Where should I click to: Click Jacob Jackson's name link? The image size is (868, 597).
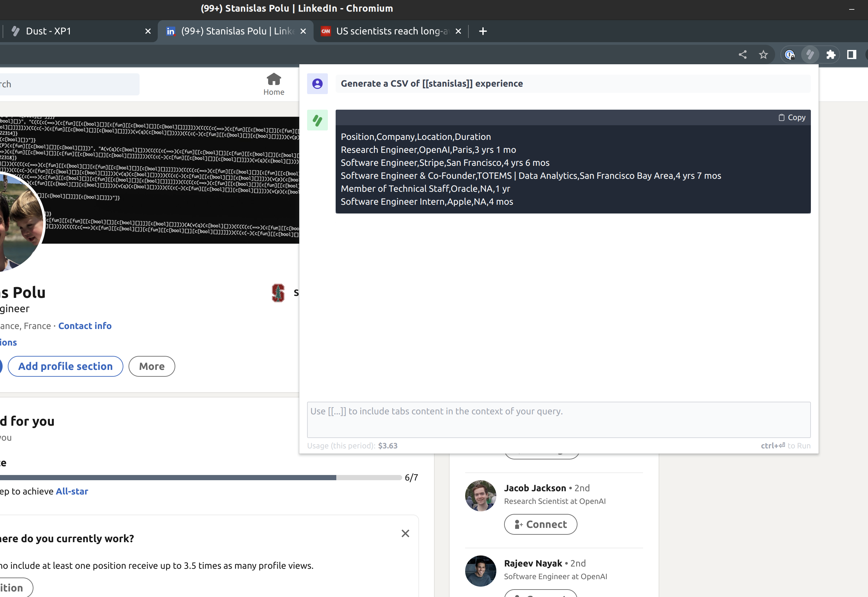coord(535,488)
